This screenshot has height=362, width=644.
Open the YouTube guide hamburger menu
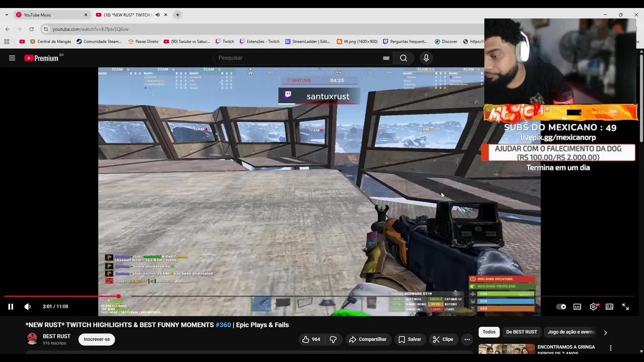click(x=12, y=58)
